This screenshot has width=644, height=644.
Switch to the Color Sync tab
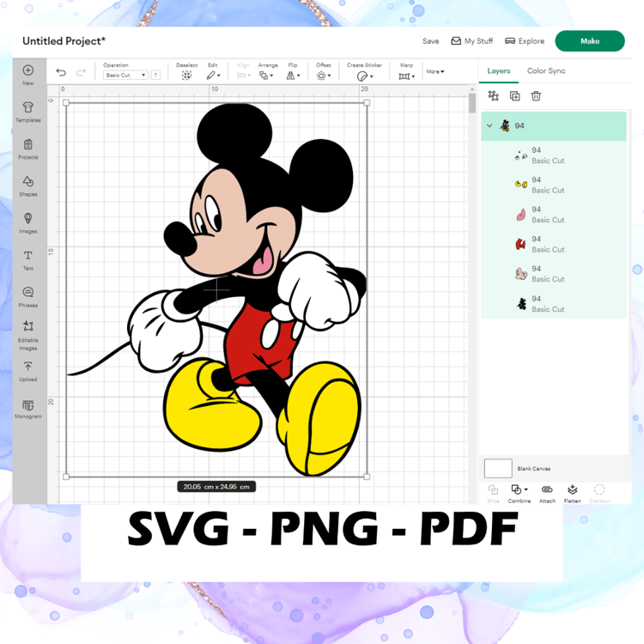(546, 71)
